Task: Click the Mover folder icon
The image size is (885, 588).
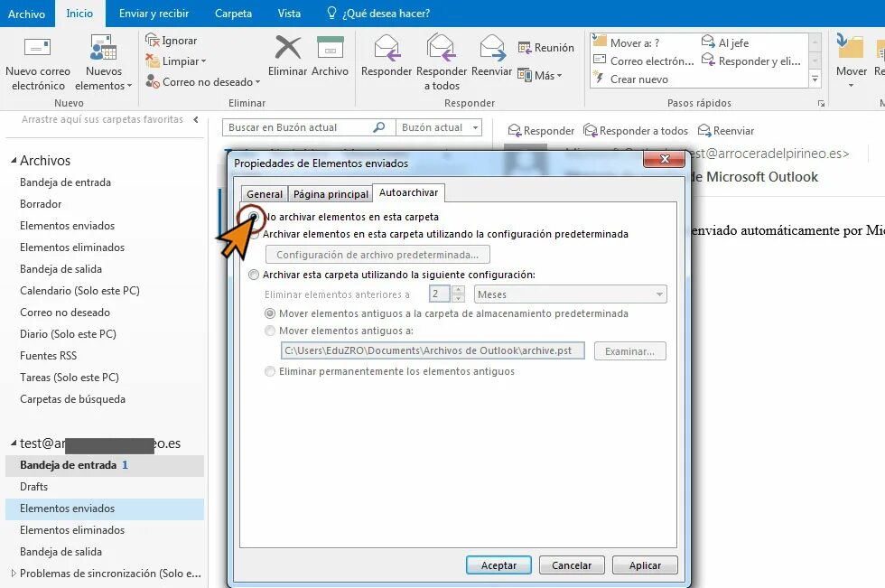Action: coord(851,47)
